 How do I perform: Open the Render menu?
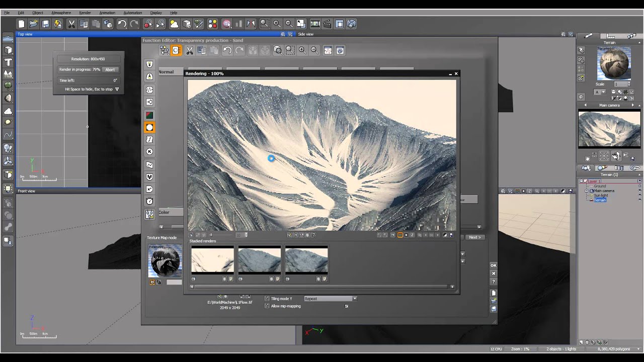click(x=85, y=13)
